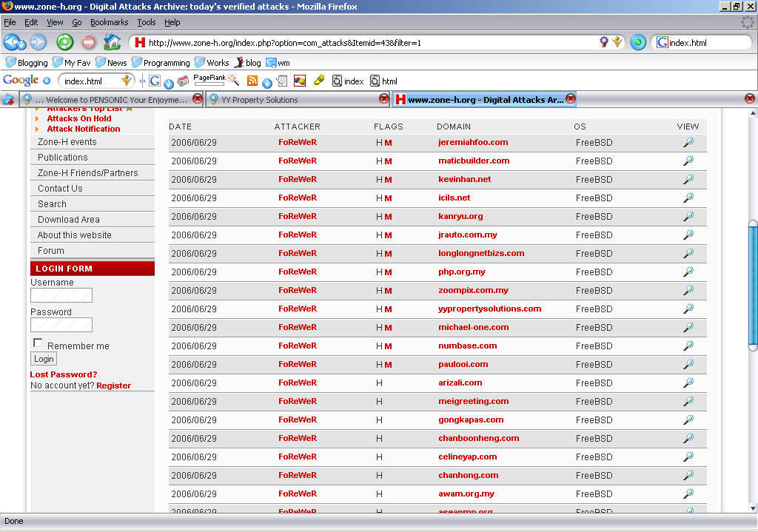Screen dimensions: 758x532
Task: Open the View menu
Action: point(55,22)
